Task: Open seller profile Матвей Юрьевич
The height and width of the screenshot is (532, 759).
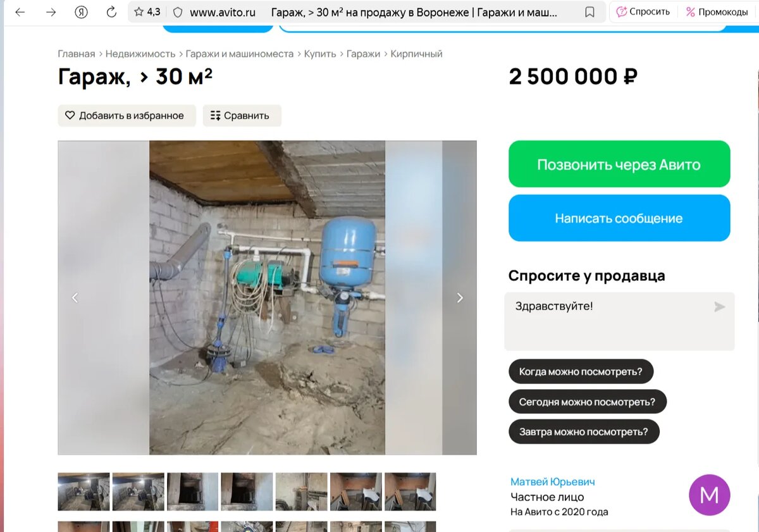Action: tap(553, 482)
